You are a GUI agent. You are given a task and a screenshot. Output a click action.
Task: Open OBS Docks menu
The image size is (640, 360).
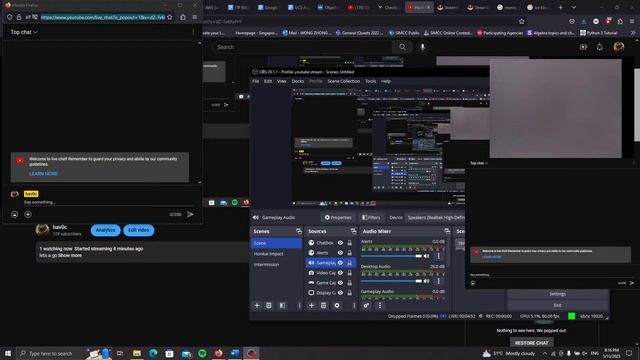pyautogui.click(x=298, y=81)
